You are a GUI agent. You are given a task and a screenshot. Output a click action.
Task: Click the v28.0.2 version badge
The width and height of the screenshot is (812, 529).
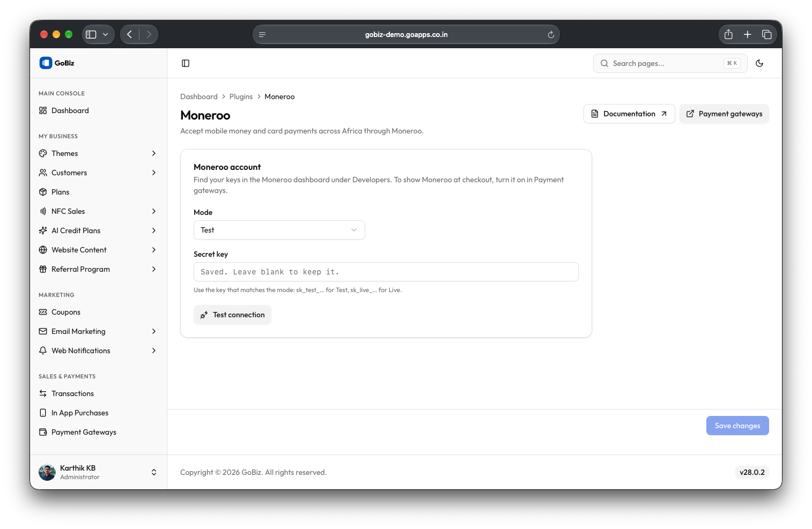click(752, 472)
